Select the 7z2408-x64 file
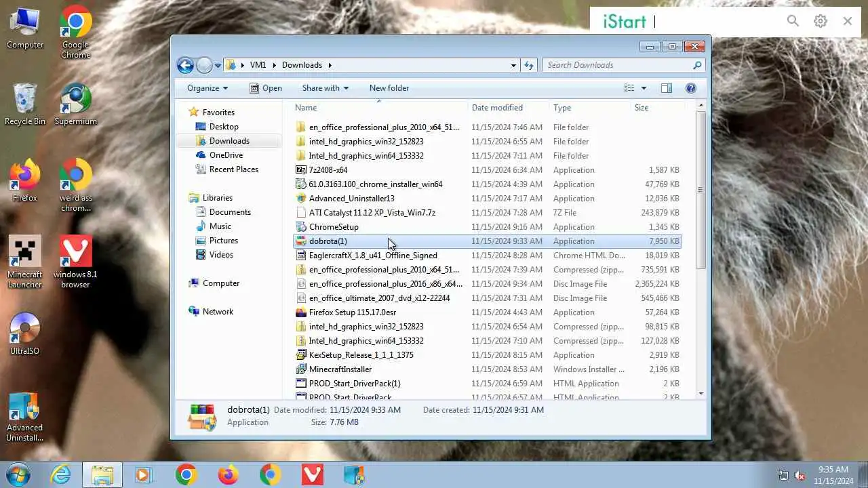The height and width of the screenshot is (488, 868). [x=488, y=170]
